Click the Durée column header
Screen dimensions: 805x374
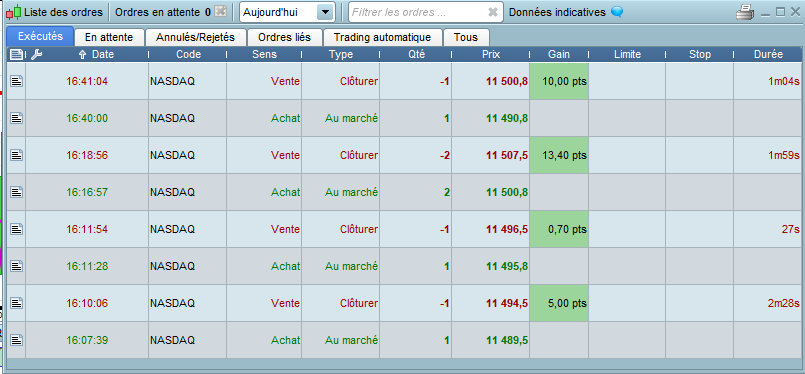[768, 54]
